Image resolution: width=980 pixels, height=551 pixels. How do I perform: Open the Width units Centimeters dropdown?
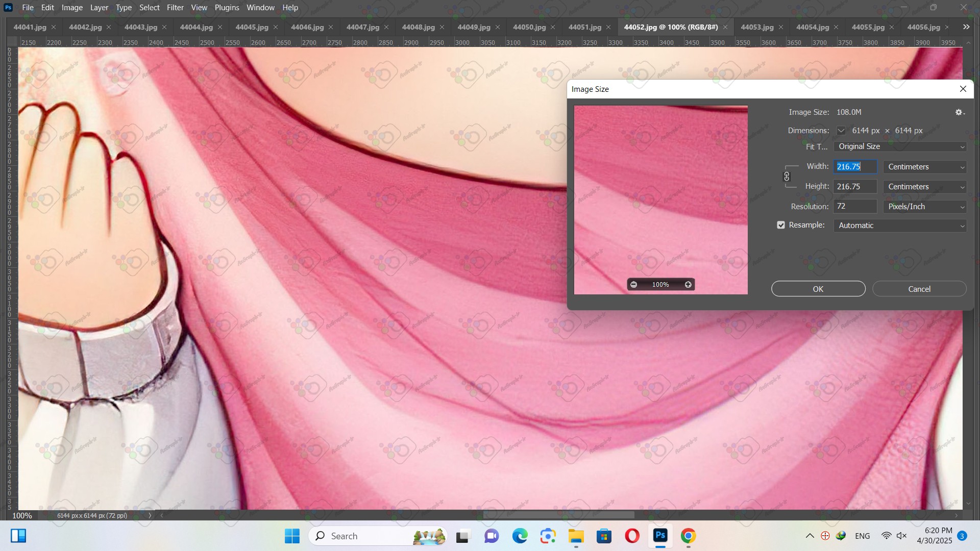(x=925, y=167)
